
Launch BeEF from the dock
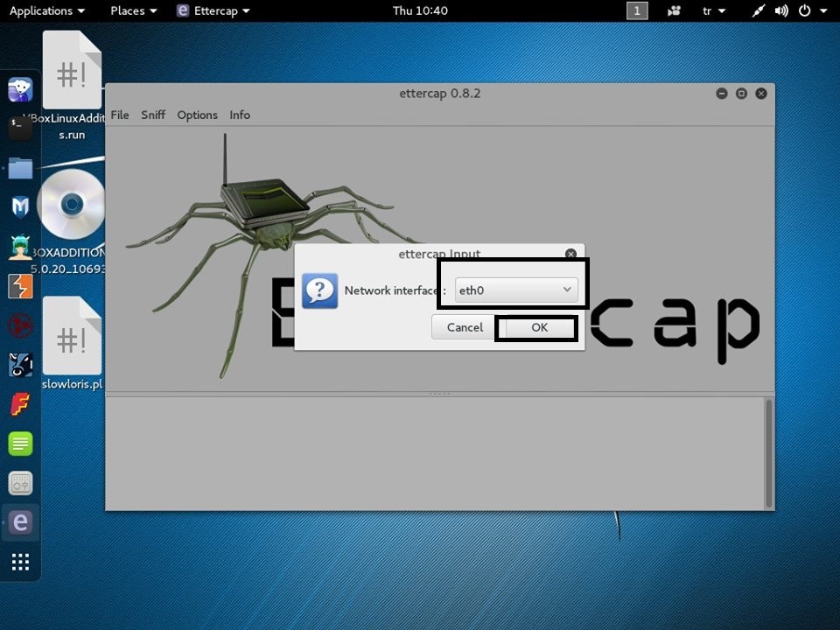pyautogui.click(x=20, y=365)
